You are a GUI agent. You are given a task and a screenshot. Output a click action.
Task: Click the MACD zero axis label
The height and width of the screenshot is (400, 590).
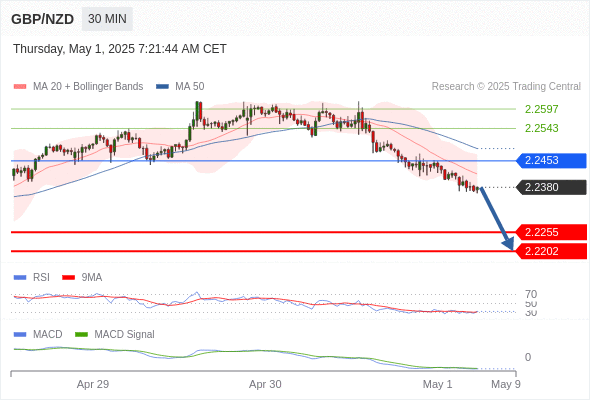click(528, 357)
